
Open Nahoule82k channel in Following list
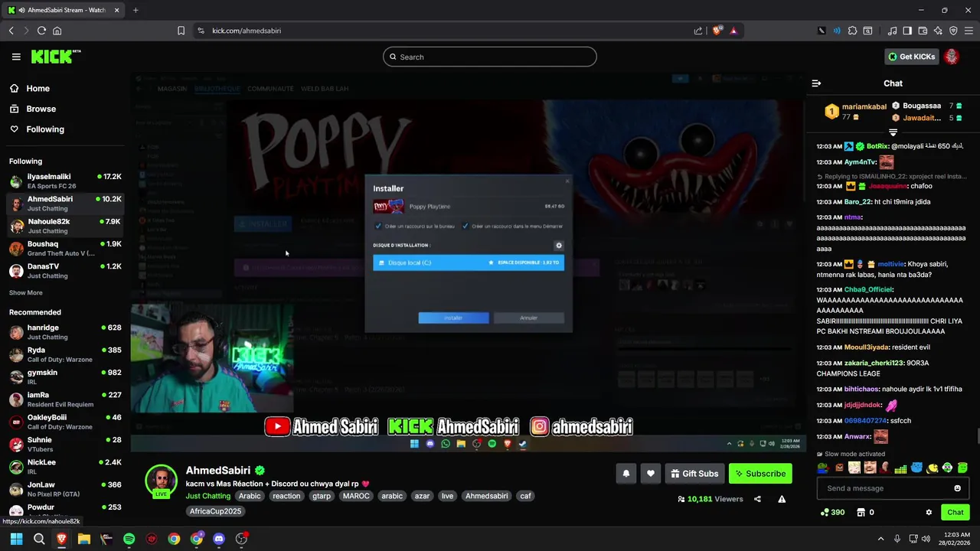(x=65, y=226)
